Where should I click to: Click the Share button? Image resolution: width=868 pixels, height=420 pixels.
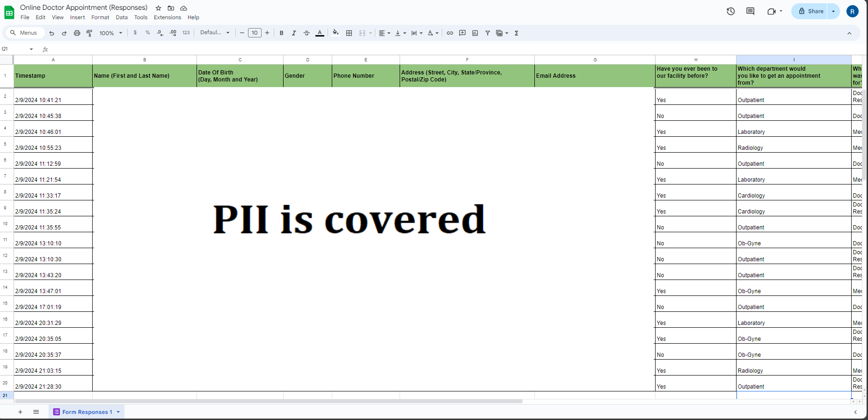coord(810,11)
